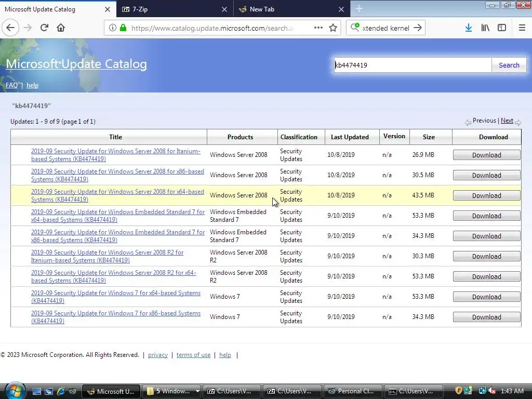Close the Microsoft Update Catalog tab

(x=108, y=9)
